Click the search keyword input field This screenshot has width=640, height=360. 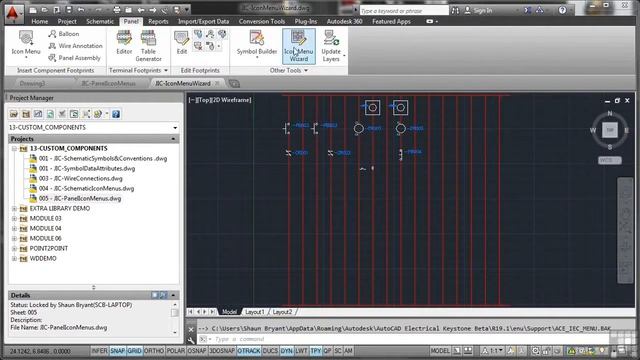point(403,11)
